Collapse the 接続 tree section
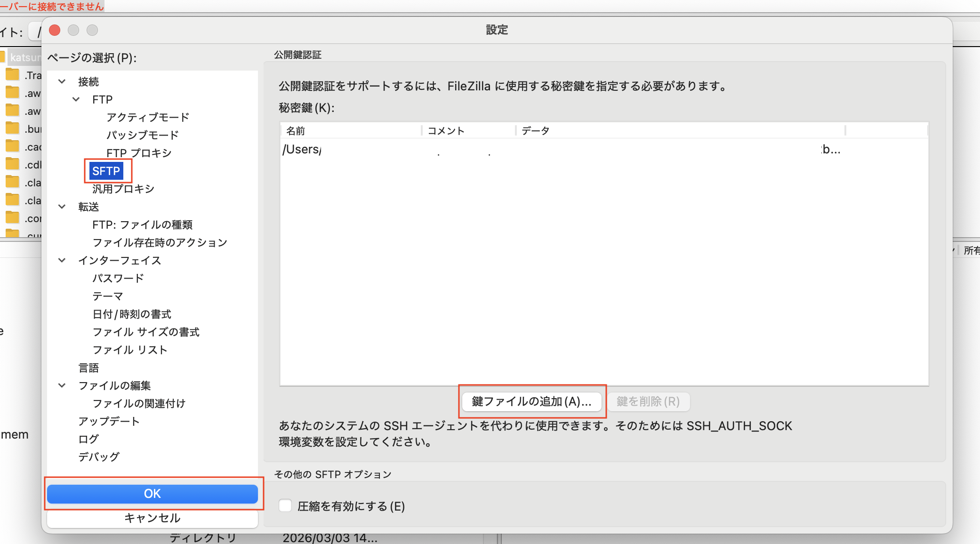The height and width of the screenshot is (544, 980). 62,81
